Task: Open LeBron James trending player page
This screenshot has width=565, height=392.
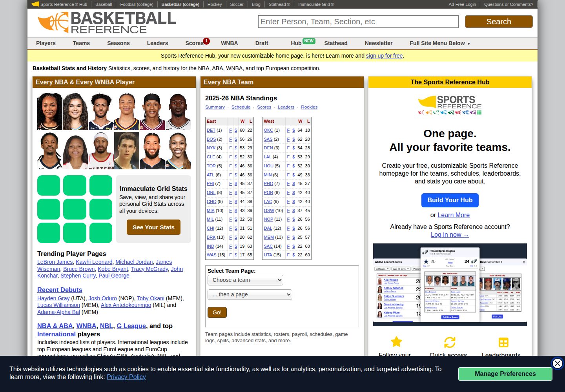Action: pos(55,262)
